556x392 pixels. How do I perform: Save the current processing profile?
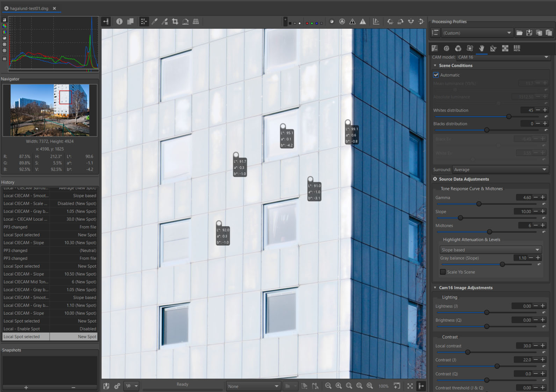[x=529, y=33]
